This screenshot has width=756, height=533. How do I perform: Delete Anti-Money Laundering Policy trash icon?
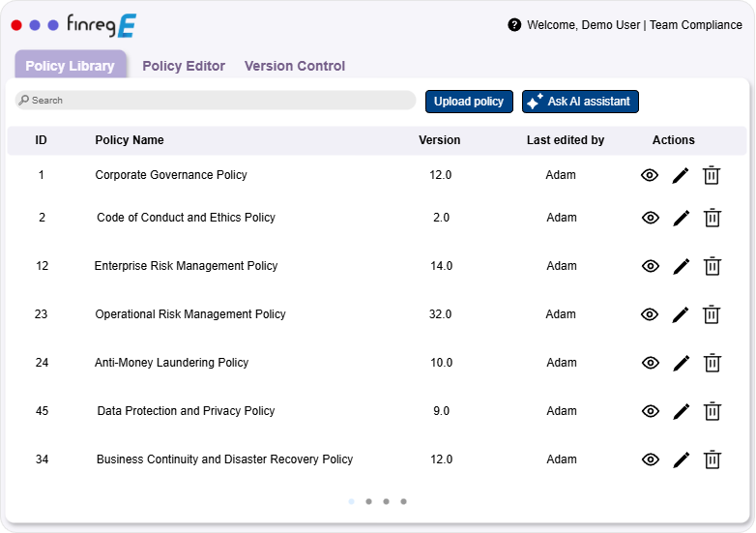[712, 363]
